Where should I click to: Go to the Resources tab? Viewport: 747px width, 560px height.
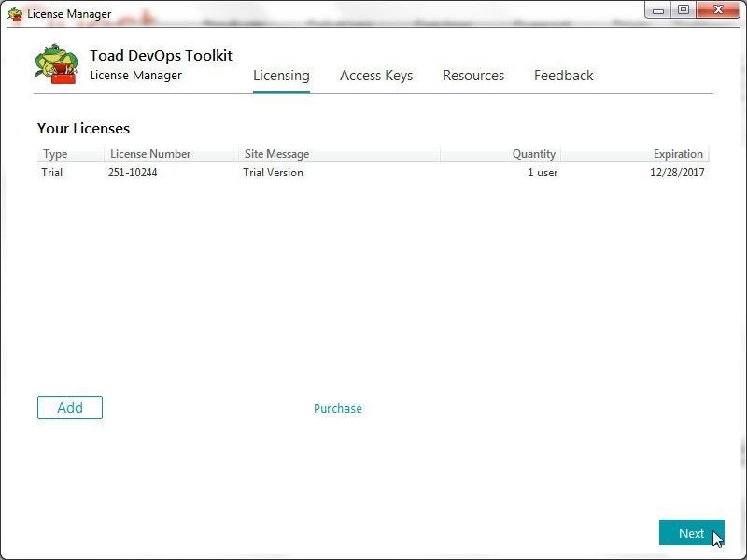(473, 76)
